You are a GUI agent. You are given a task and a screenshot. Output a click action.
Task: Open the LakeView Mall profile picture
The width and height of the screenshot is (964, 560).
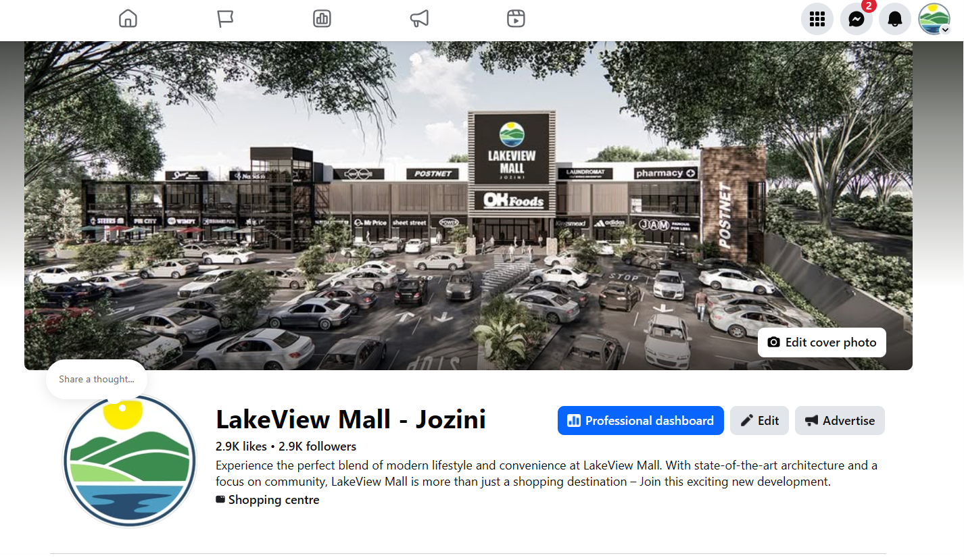129,461
